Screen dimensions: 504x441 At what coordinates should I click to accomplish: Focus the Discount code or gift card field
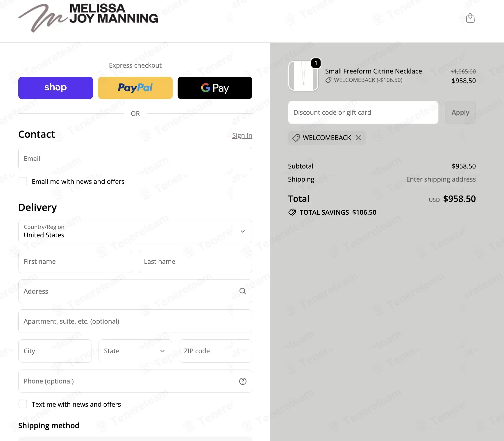pos(363,112)
